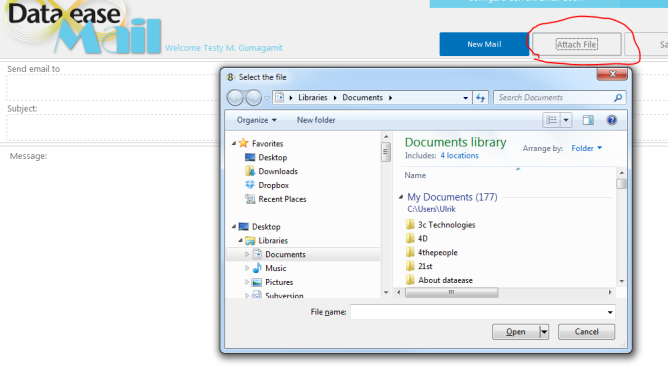Select Recent Places in Favorites
This screenshot has width=668, height=370.
click(282, 199)
